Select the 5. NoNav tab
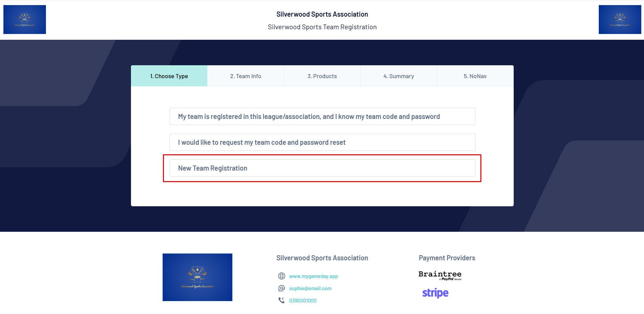 click(475, 76)
